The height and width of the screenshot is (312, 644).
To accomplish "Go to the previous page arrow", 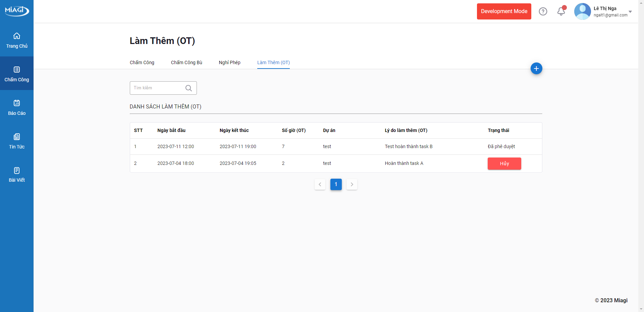I will pyautogui.click(x=320, y=184).
